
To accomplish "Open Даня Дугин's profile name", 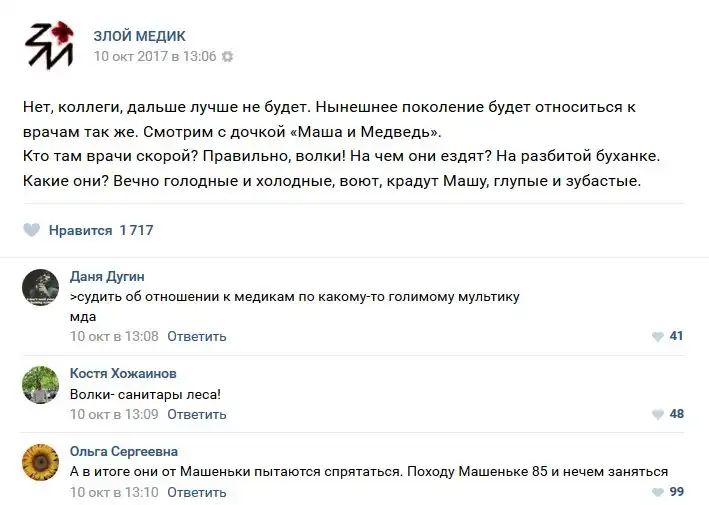I will pyautogui.click(x=107, y=276).
